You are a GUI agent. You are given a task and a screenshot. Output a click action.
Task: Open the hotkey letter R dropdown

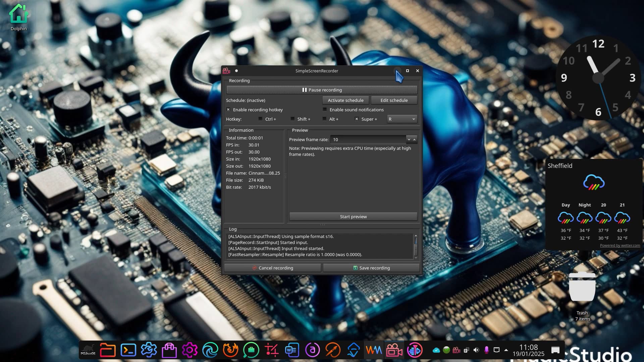[x=402, y=119]
